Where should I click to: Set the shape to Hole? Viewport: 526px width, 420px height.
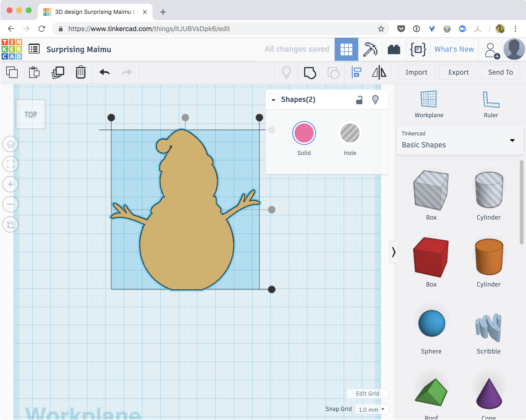coord(350,133)
